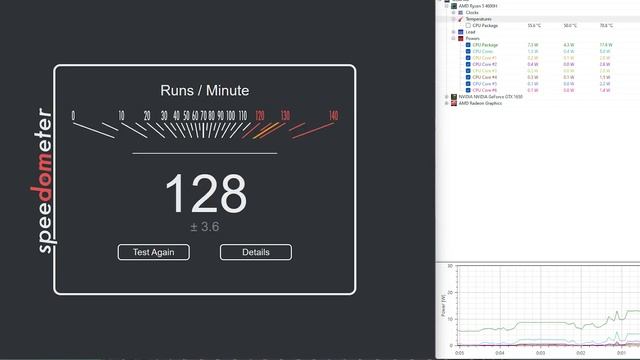640x360 pixels.
Task: Select the AMD Ryzen 5 4600H tree label
Action: (478, 6)
